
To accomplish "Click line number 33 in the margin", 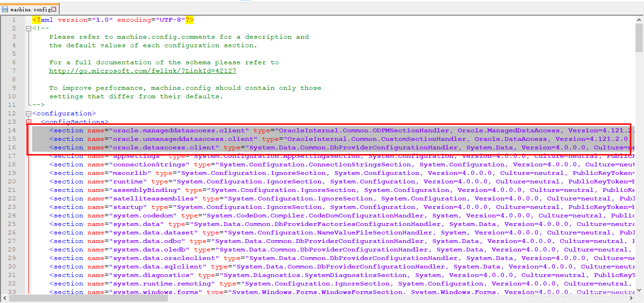I will (x=12, y=292).
